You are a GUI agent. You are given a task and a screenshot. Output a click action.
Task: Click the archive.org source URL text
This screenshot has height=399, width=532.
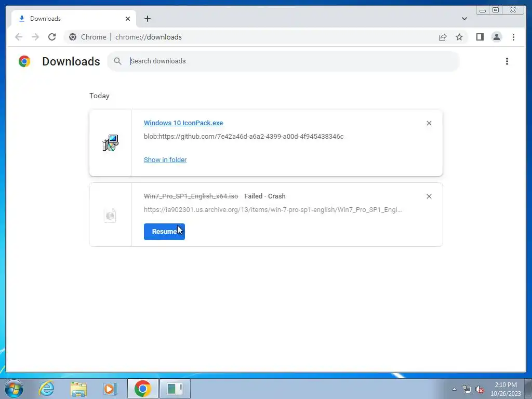point(273,210)
